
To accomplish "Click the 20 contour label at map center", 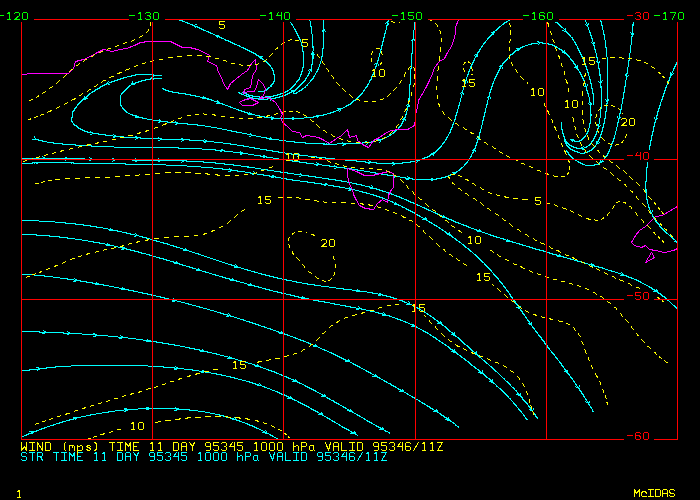I will pos(328,243).
